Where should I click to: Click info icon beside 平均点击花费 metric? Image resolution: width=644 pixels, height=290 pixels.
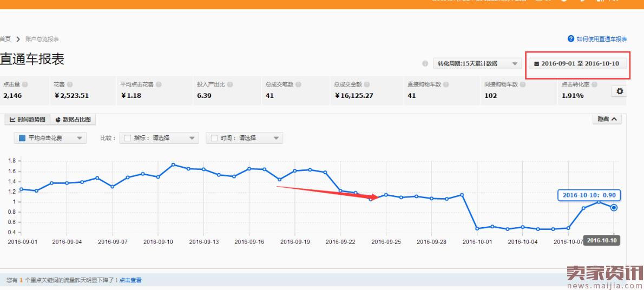(x=159, y=84)
